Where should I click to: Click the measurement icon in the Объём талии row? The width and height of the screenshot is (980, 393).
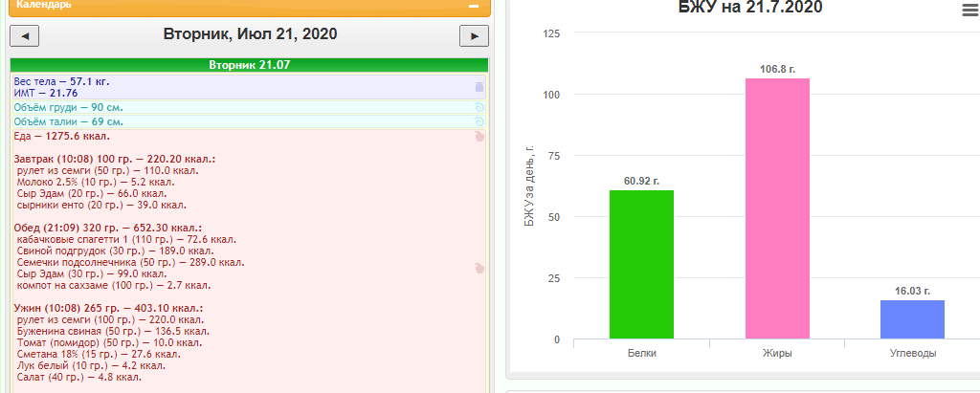479,121
